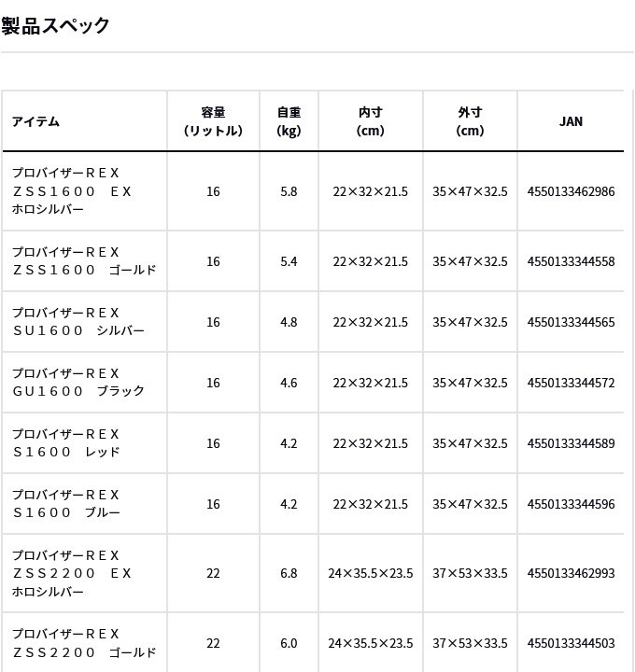
Task: Select JAN code 4550133344565
Action: coord(571,322)
